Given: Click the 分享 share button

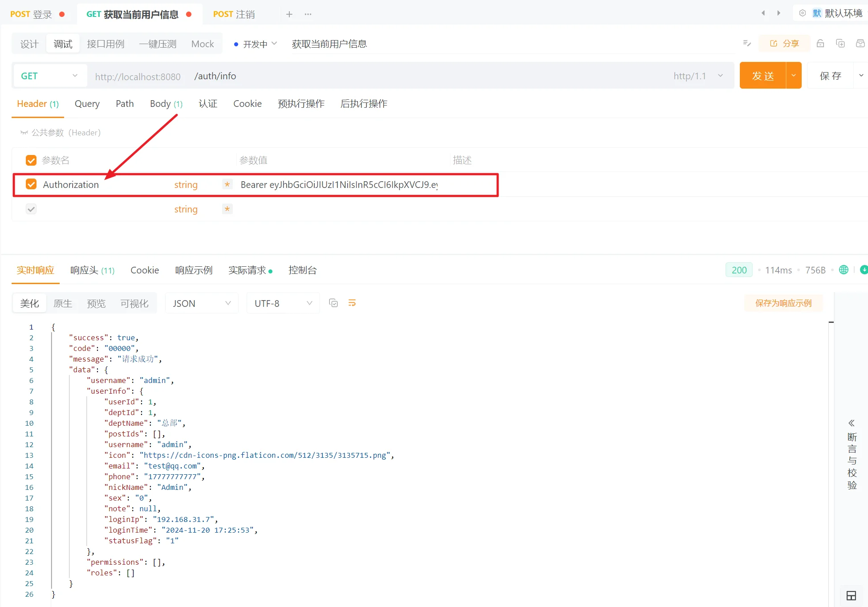Looking at the screenshot, I should (x=784, y=43).
